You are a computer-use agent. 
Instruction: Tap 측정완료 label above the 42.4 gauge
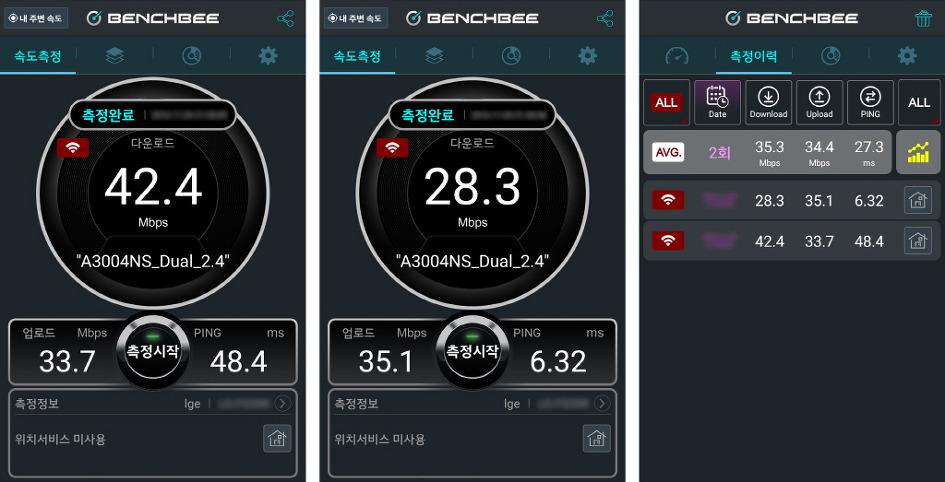(108, 114)
